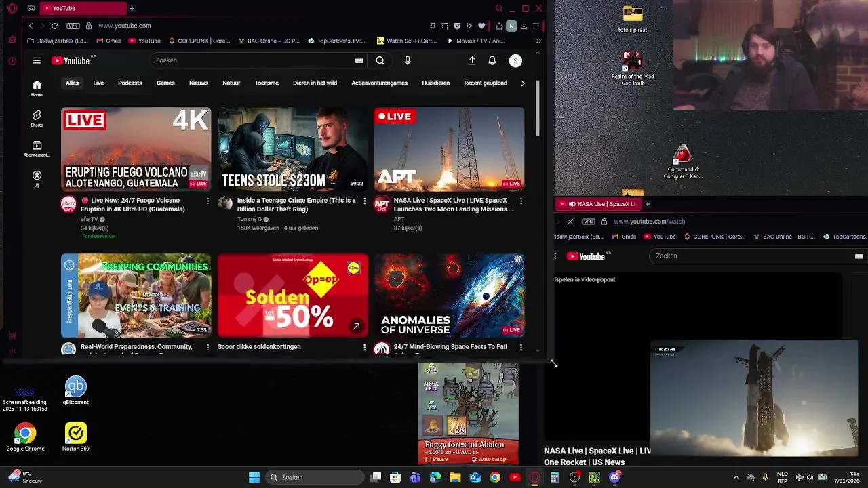Open the YouTube hamburger guide menu

pyautogui.click(x=37, y=60)
